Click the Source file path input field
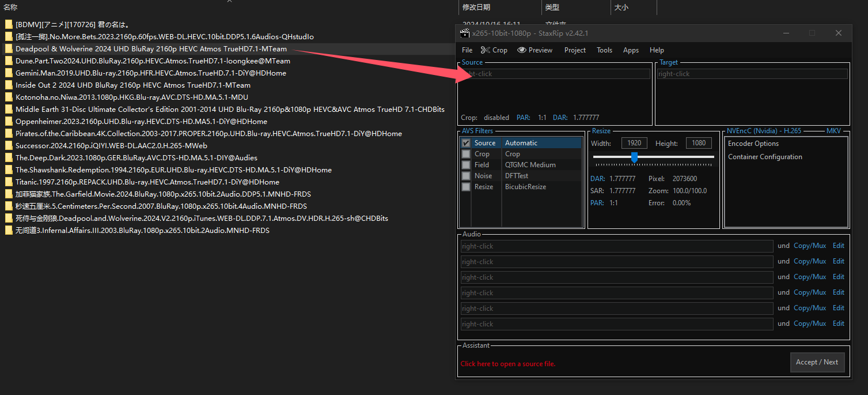 tap(555, 74)
